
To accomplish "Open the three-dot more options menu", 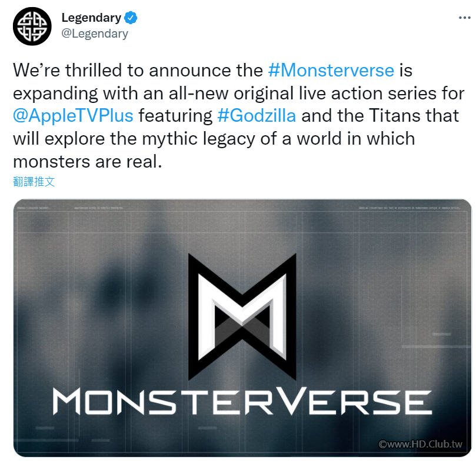I will click(464, 18).
